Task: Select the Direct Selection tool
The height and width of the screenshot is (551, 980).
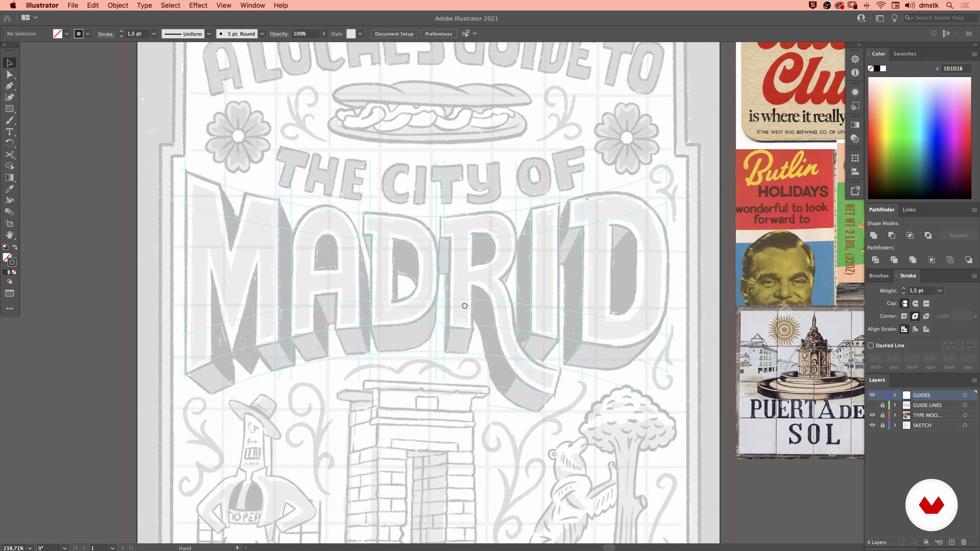Action: point(9,74)
